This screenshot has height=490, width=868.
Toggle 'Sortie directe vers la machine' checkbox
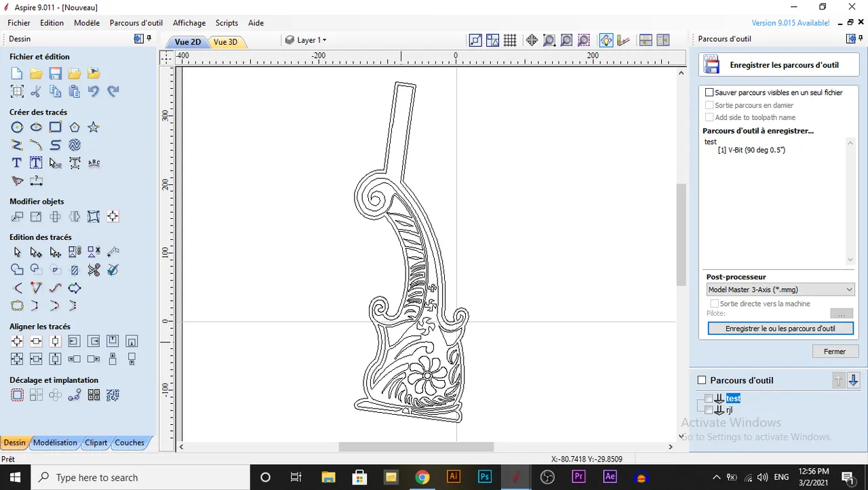click(x=714, y=304)
